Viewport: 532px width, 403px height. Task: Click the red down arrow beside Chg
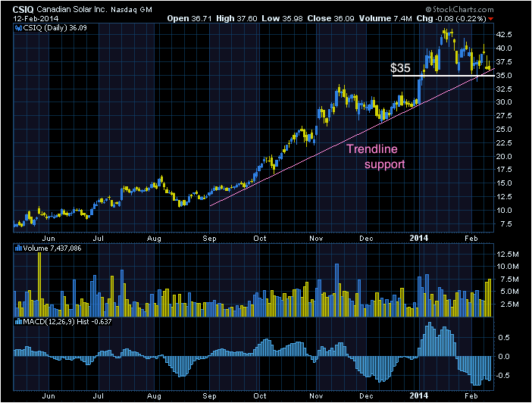point(491,19)
